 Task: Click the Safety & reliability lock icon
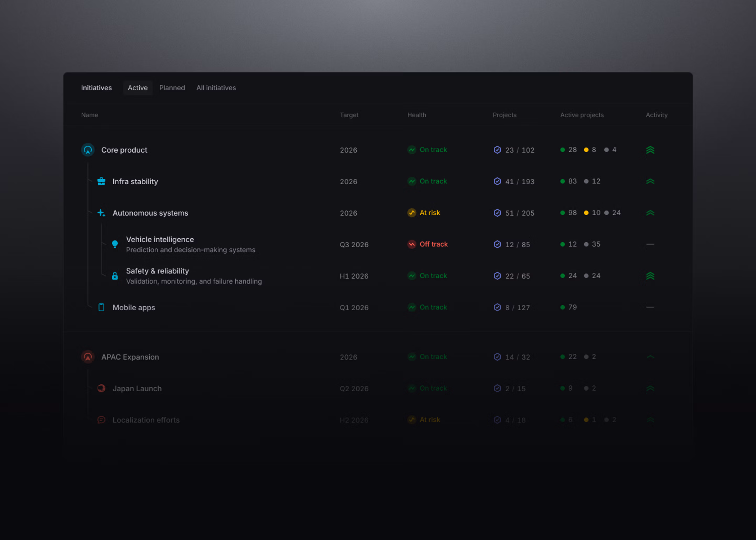pos(115,276)
